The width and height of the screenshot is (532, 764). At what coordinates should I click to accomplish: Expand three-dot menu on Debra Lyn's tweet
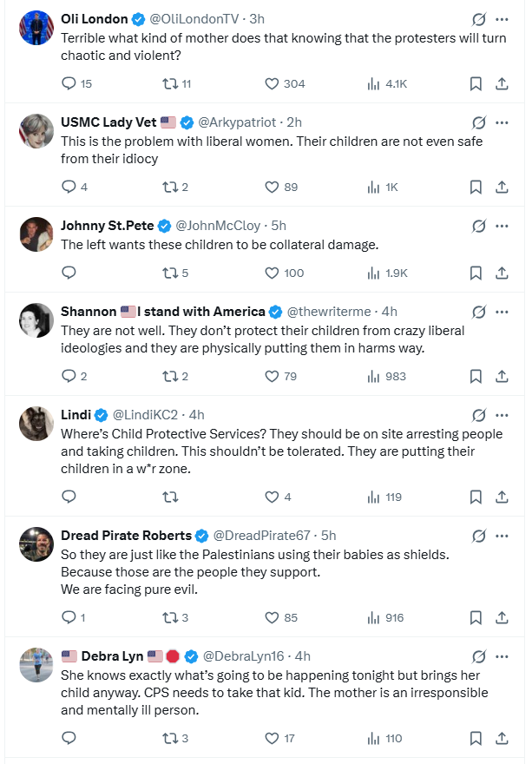pyautogui.click(x=502, y=656)
